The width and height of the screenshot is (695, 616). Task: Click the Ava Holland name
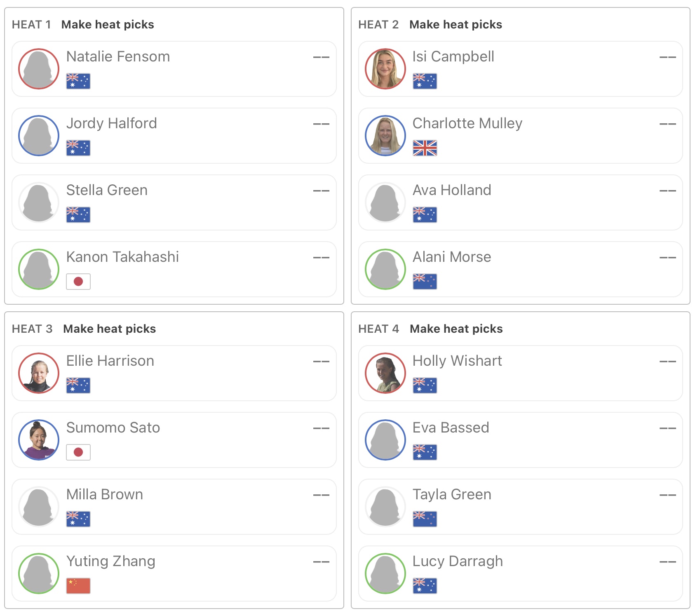[x=452, y=190]
